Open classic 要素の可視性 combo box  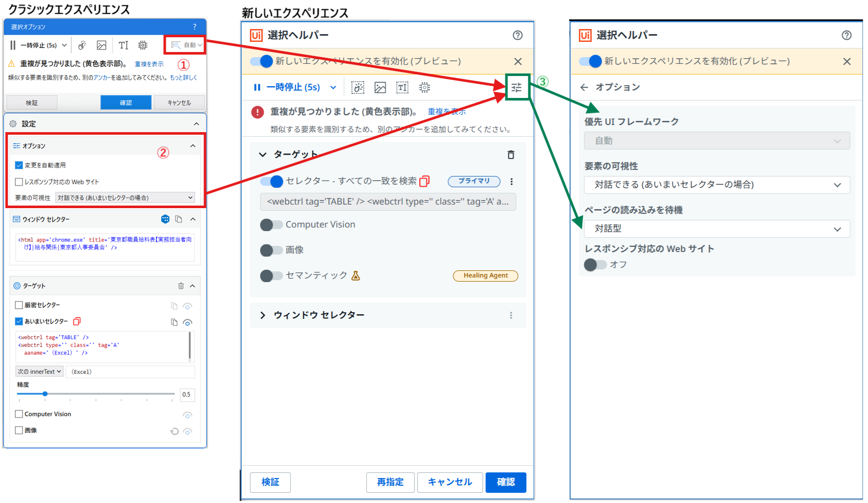(x=125, y=197)
